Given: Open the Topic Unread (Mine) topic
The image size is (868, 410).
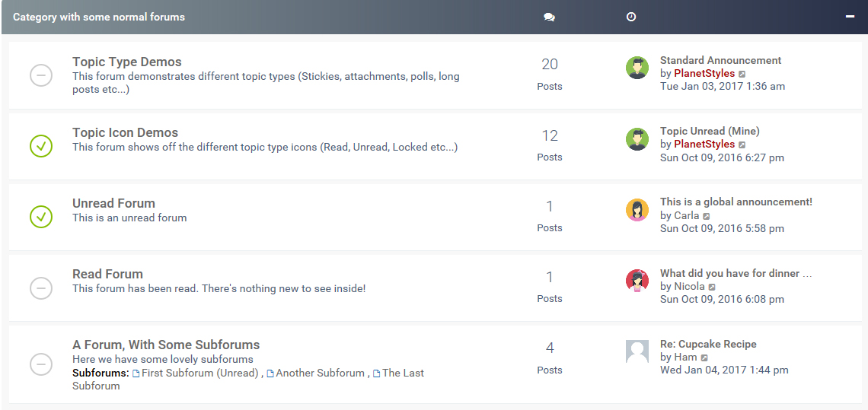Looking at the screenshot, I should pos(710,131).
